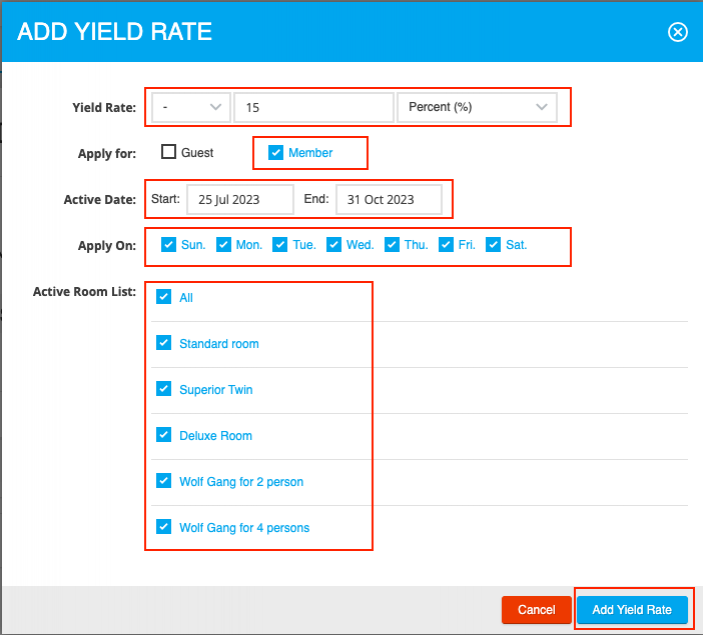The height and width of the screenshot is (635, 703).
Task: Deselect Wolf Gang for 2 person
Action: (x=164, y=481)
